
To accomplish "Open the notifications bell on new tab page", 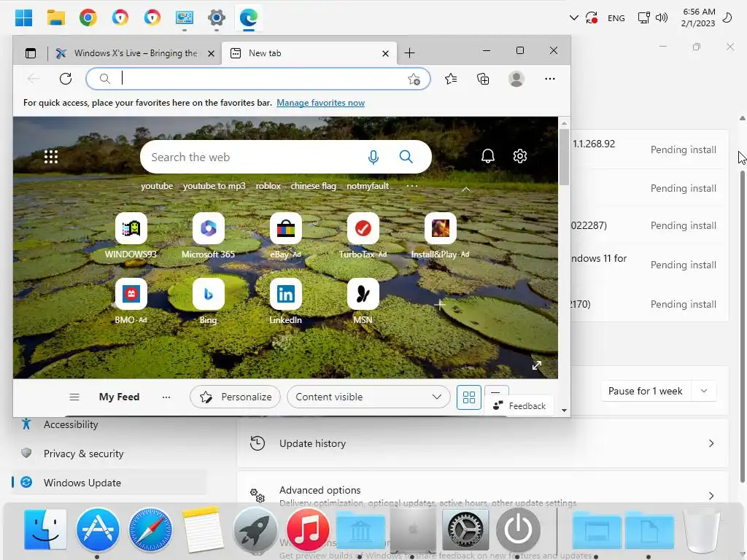I will (x=487, y=156).
